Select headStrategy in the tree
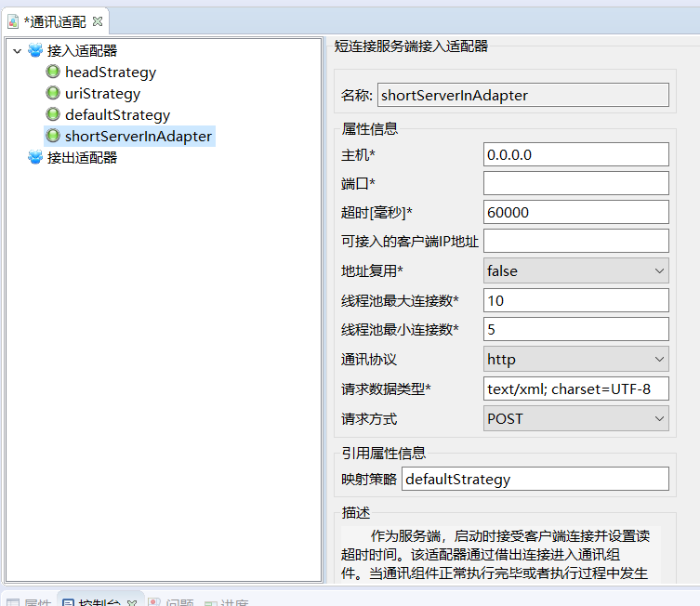This screenshot has width=700, height=606. point(110,72)
